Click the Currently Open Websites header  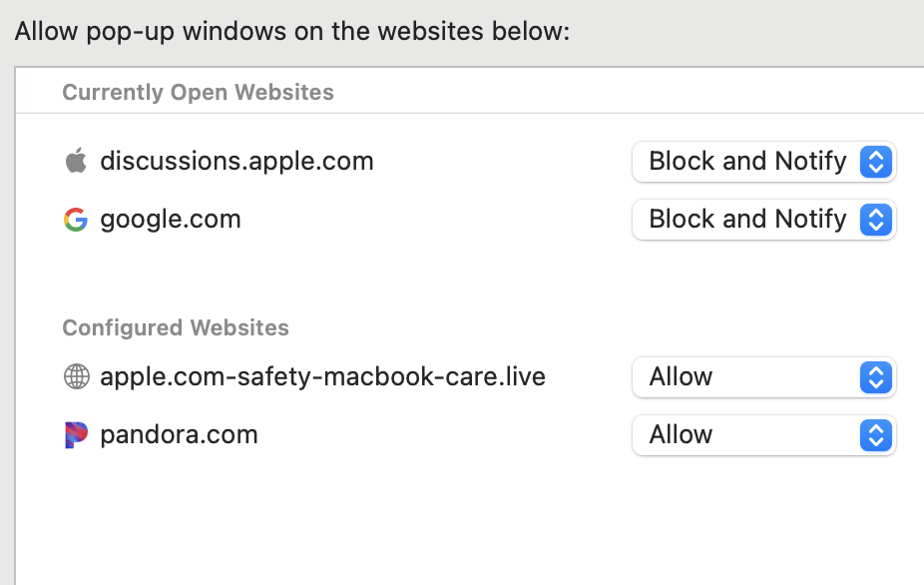click(x=198, y=93)
